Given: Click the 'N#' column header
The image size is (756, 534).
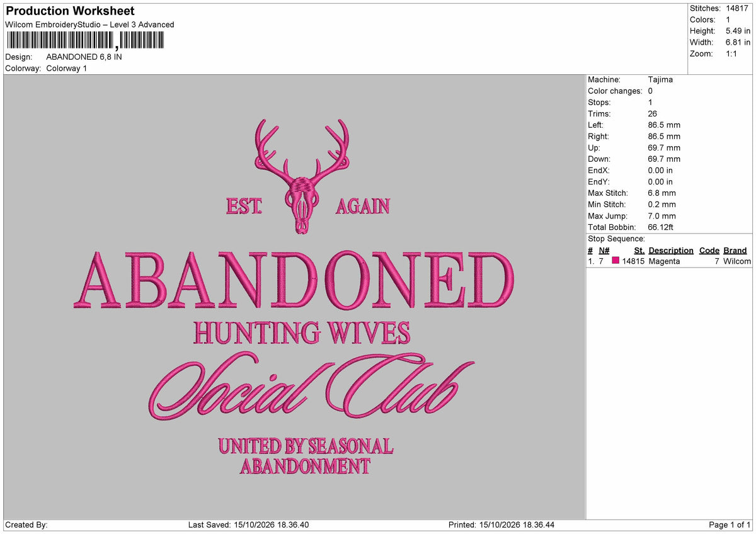Looking at the screenshot, I should tap(604, 250).
